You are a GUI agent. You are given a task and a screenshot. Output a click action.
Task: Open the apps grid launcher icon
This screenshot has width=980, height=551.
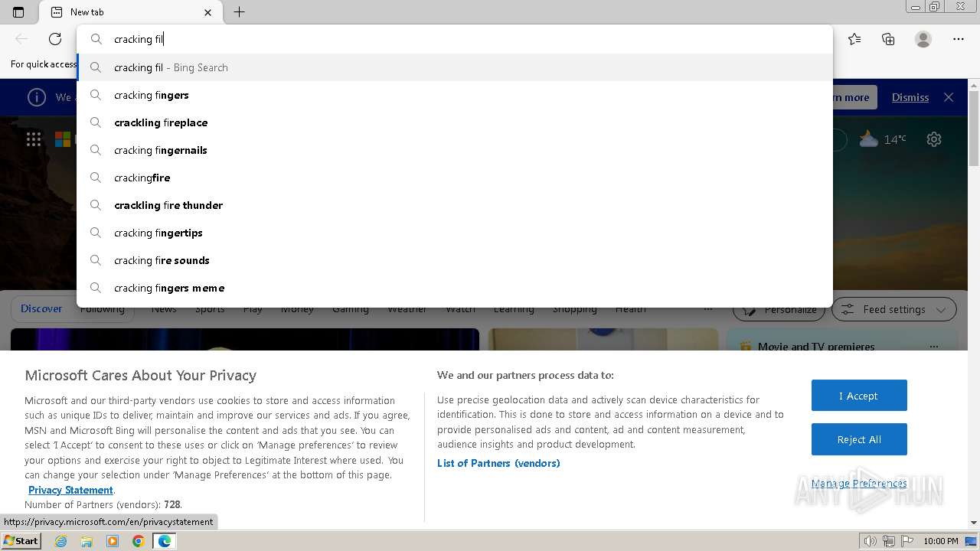tap(34, 139)
